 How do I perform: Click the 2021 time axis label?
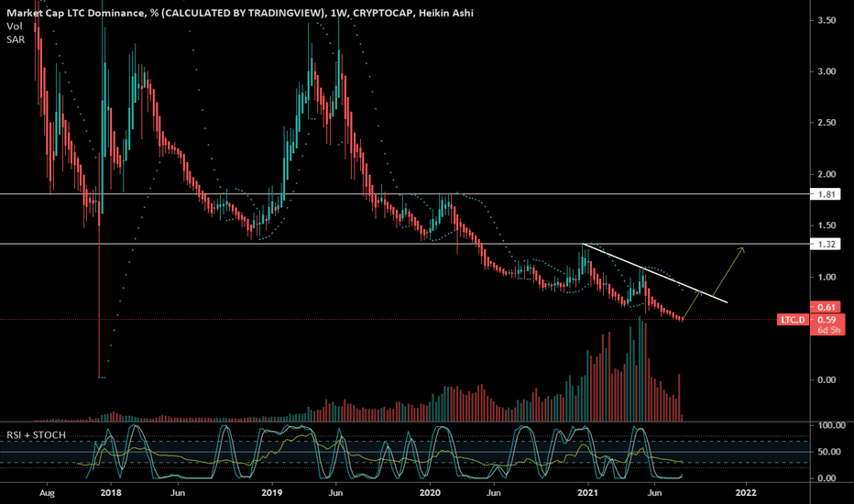click(588, 493)
